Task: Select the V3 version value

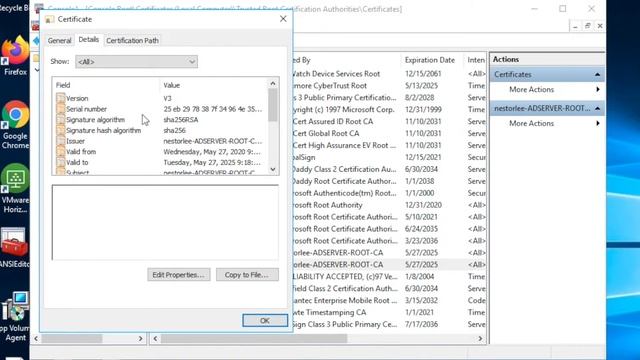Action: [167, 98]
